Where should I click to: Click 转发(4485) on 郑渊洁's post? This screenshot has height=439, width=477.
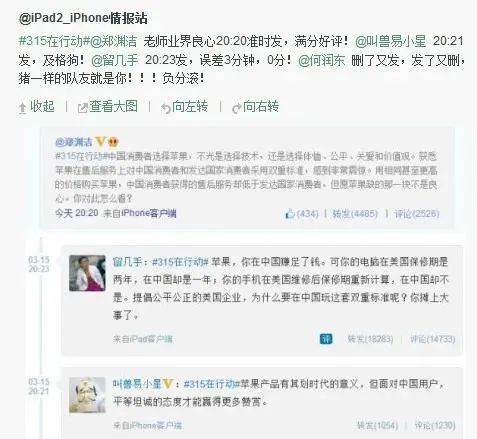(355, 214)
